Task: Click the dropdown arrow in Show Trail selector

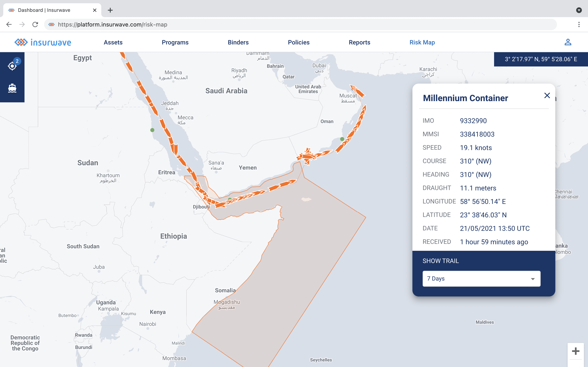Action: 533,279
